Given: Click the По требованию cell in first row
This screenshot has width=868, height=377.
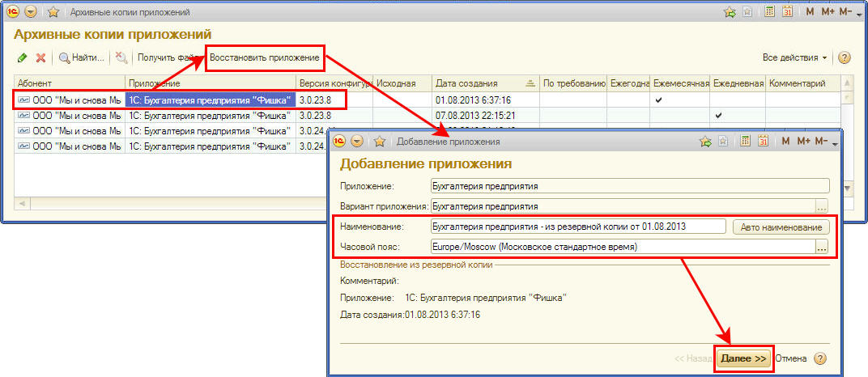Looking at the screenshot, I should click(573, 100).
